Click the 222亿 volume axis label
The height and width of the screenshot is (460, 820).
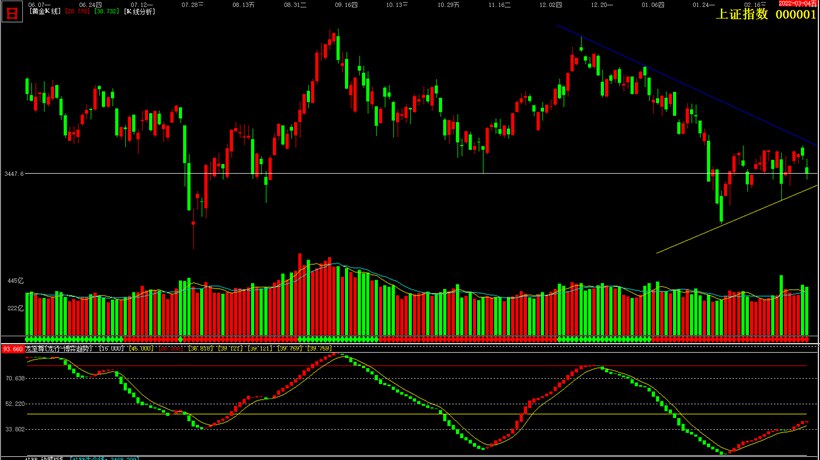point(16,308)
